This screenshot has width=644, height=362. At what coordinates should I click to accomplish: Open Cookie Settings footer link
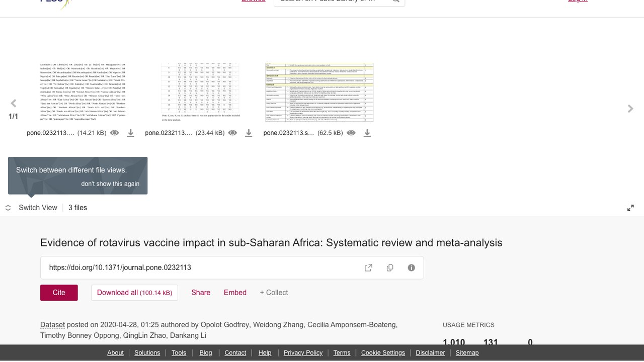383,353
